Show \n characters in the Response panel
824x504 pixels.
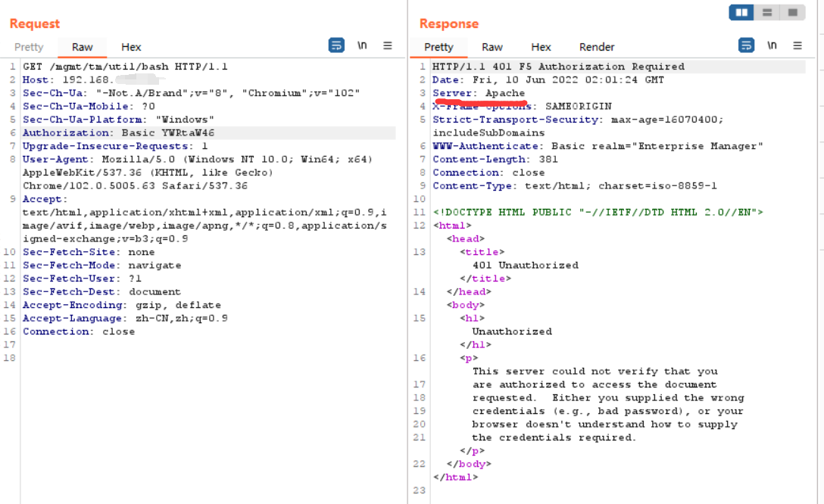(x=772, y=45)
